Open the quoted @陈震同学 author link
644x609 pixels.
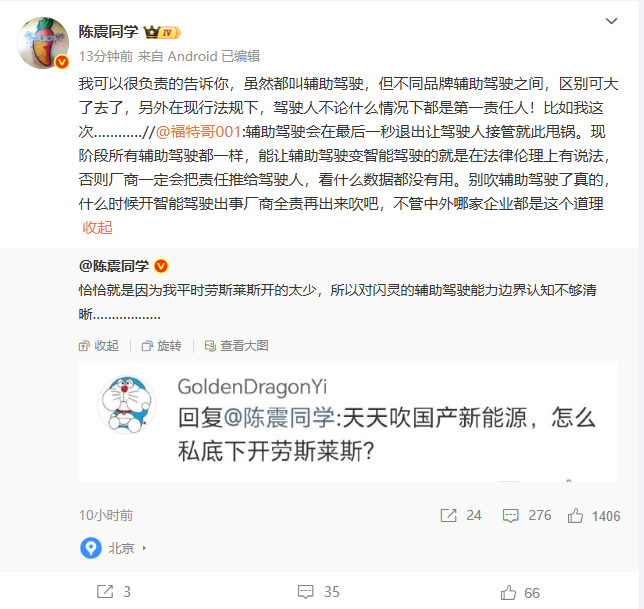[x=114, y=266]
